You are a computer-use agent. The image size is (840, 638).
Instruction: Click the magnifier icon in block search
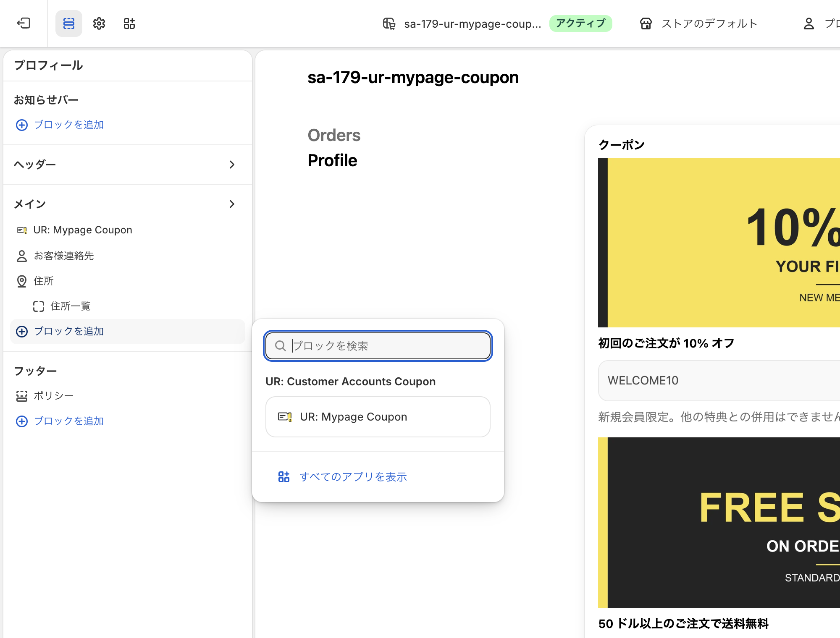click(x=280, y=346)
